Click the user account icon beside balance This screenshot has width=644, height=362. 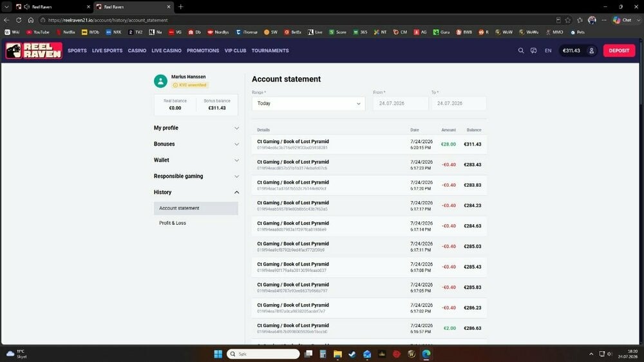point(591,50)
